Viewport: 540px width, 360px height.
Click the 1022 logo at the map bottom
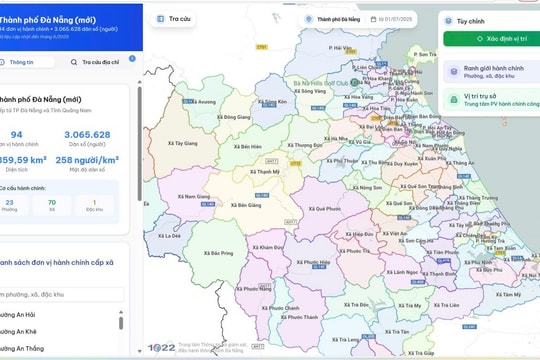162,348
